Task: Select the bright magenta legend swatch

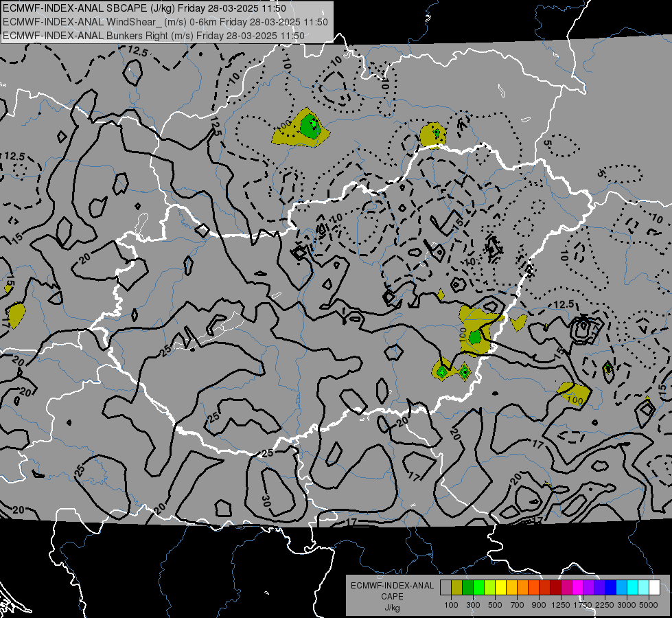Action: point(578,587)
